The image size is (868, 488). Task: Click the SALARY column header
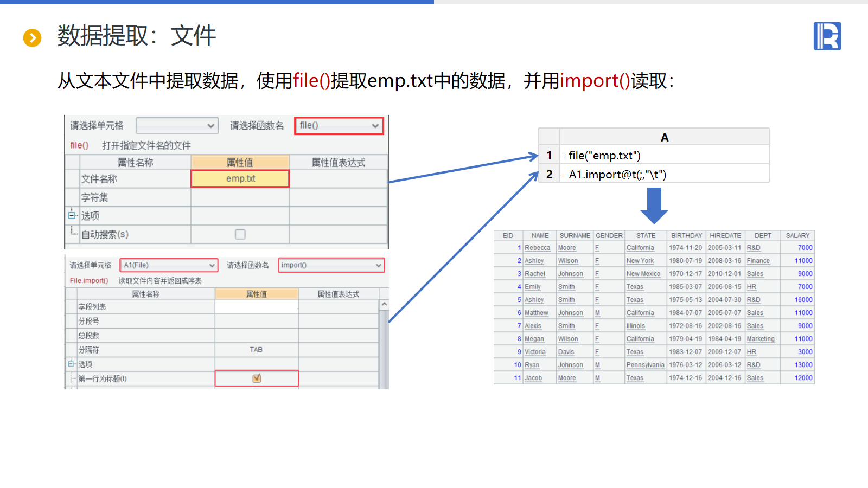click(797, 236)
